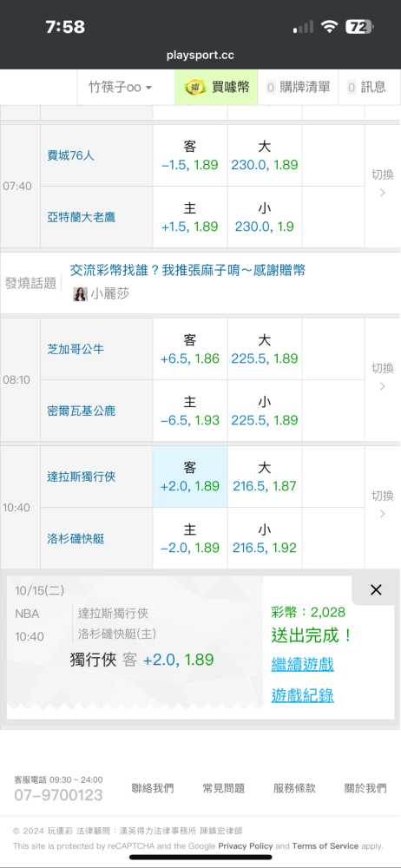Select Clippers 主 -2.0 bet option
The height and width of the screenshot is (868, 401).
point(190,538)
